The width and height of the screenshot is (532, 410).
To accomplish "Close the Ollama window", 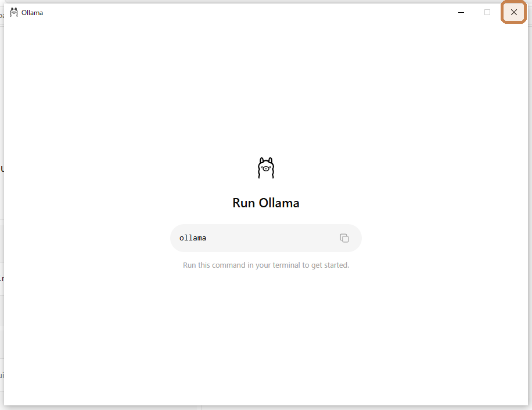I will coord(513,13).
